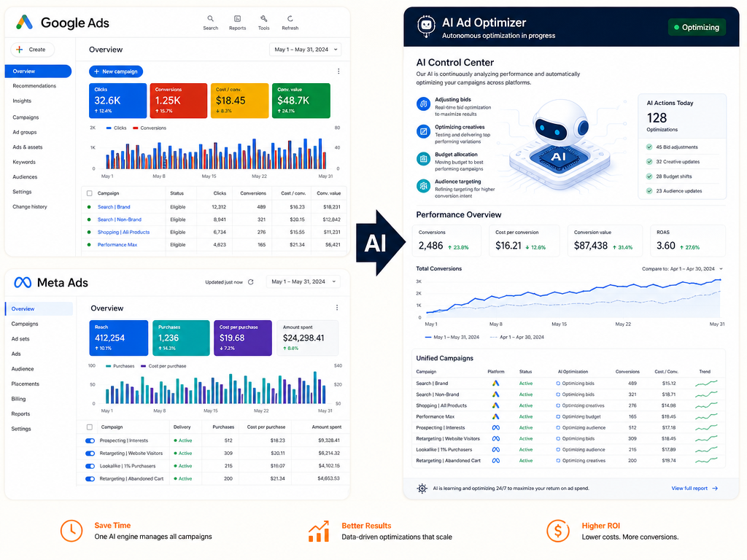Click the Create button
This screenshot has height=560, width=747.
pos(32,50)
